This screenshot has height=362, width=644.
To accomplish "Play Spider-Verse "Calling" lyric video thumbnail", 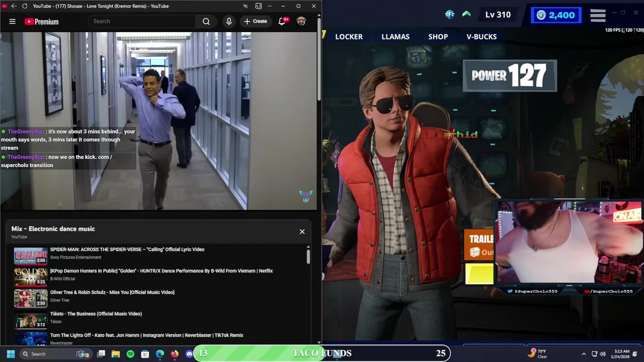I will point(30,256).
